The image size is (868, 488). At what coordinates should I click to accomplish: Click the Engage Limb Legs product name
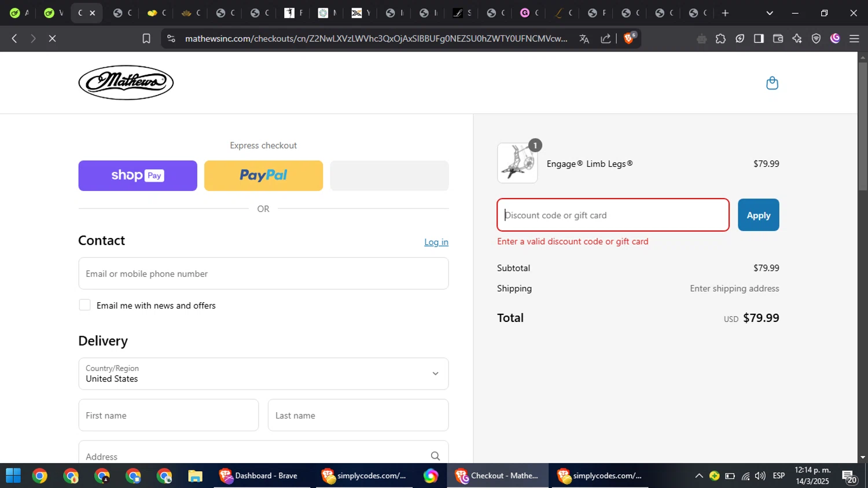[590, 164]
